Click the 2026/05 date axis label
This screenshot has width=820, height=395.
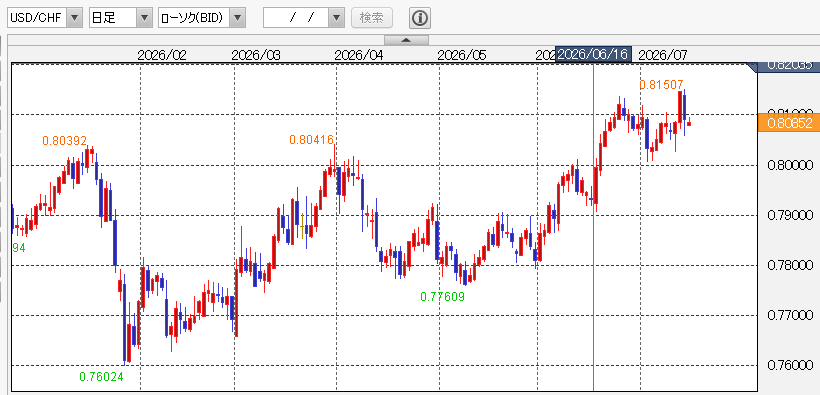click(462, 55)
